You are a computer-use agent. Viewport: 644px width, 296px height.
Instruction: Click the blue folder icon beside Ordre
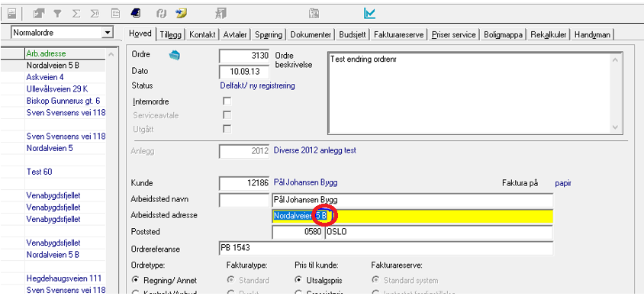(175, 56)
